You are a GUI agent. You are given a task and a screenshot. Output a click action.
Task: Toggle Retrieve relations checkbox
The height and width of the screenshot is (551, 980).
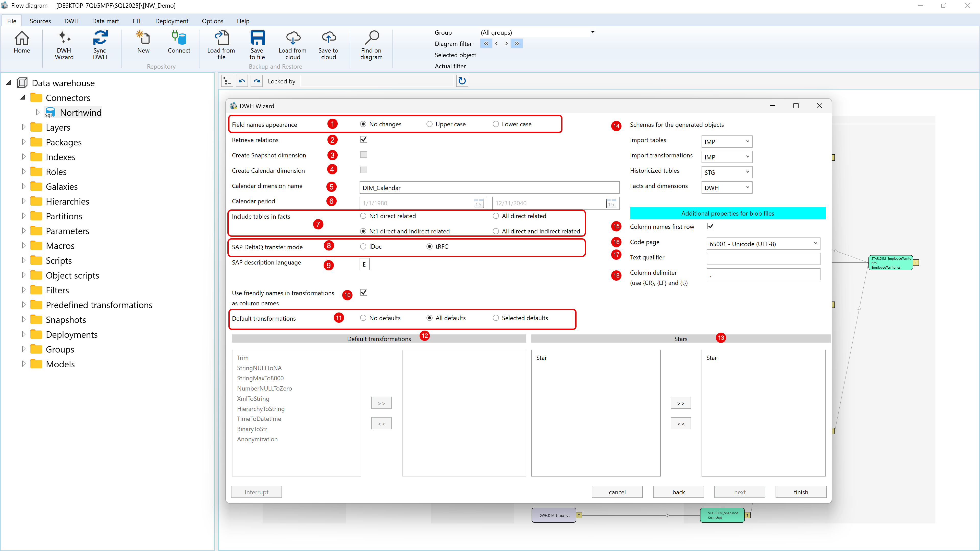coord(364,140)
